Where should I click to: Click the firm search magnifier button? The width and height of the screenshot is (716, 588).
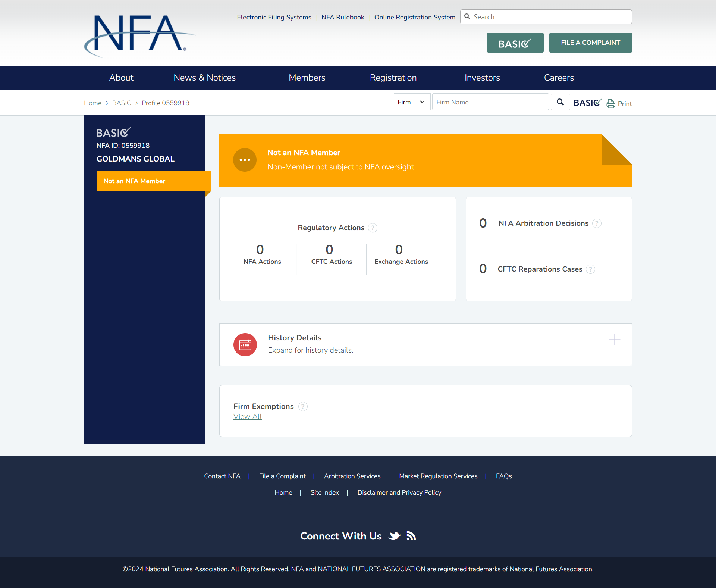(x=560, y=102)
